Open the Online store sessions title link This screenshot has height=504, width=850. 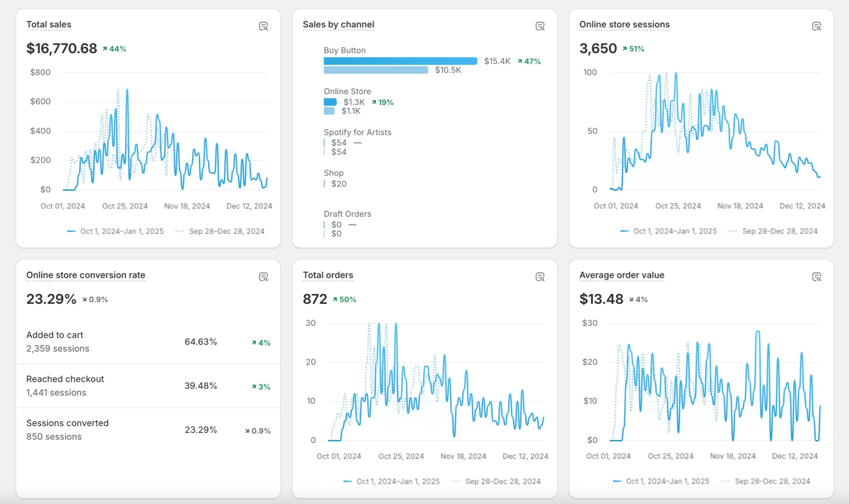[624, 24]
